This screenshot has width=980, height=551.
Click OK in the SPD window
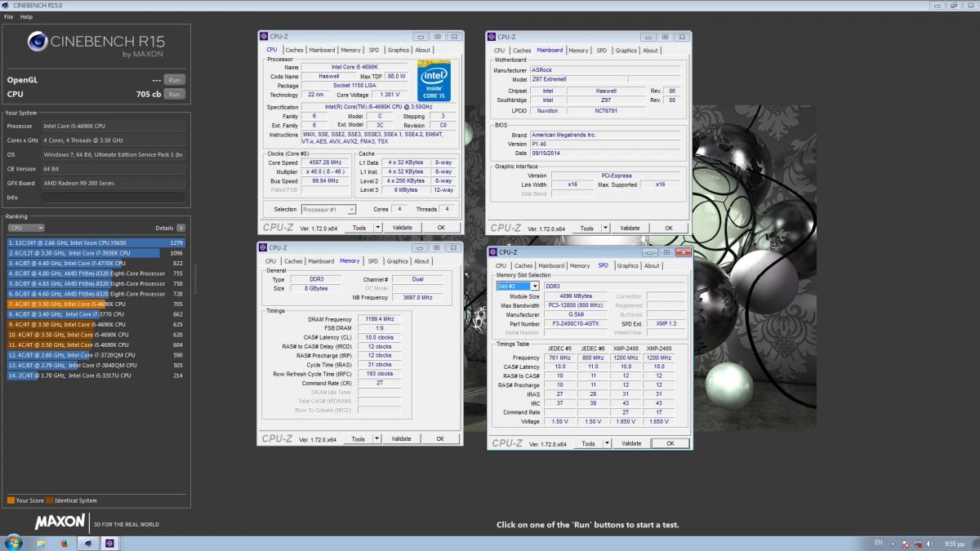coord(670,443)
